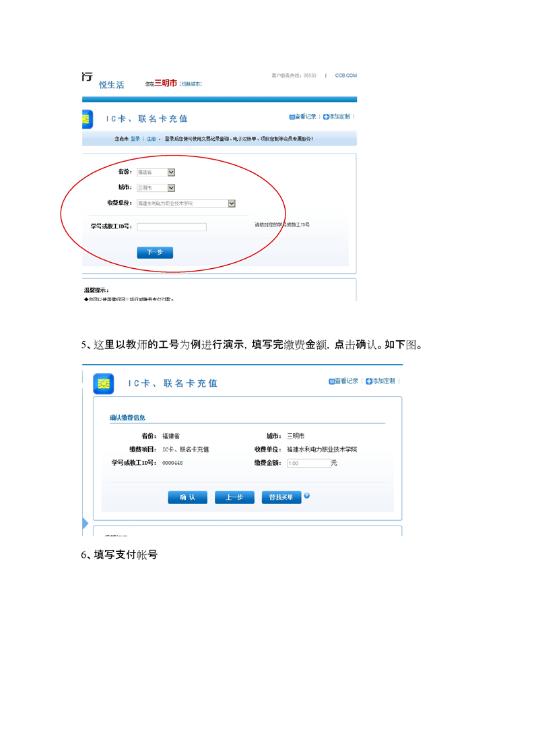Click the help question mark beside 替我买单
534x756 pixels.
[x=307, y=496]
